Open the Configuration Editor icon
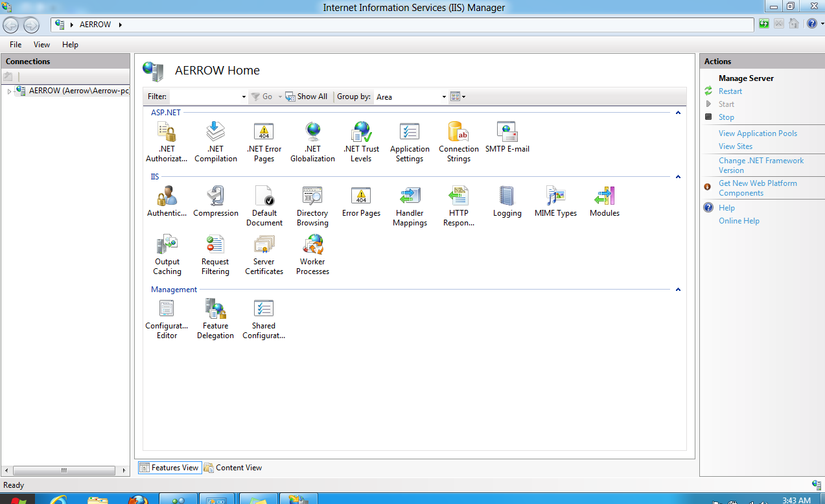Image resolution: width=825 pixels, height=504 pixels. coord(167,319)
